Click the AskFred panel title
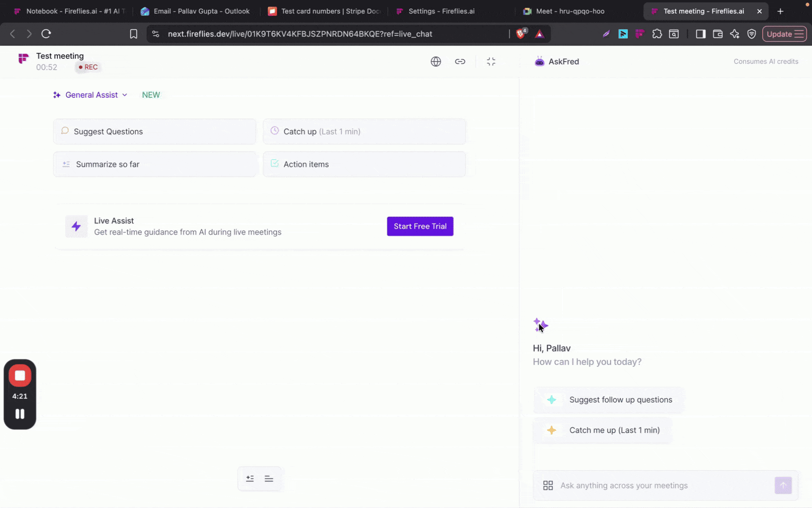 click(x=563, y=62)
